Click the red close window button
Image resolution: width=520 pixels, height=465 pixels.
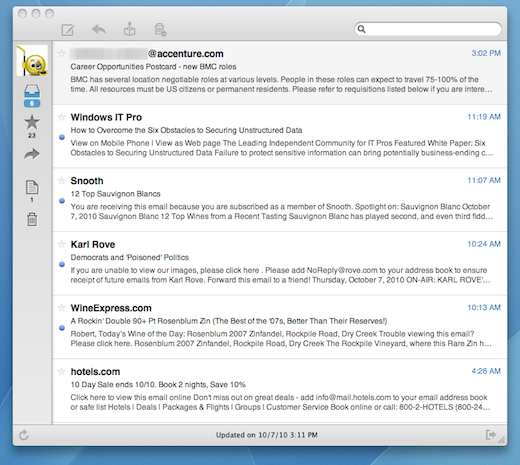[22, 13]
